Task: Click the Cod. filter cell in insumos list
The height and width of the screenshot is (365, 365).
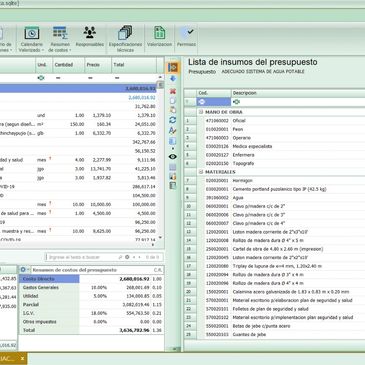Action: pyautogui.click(x=214, y=102)
